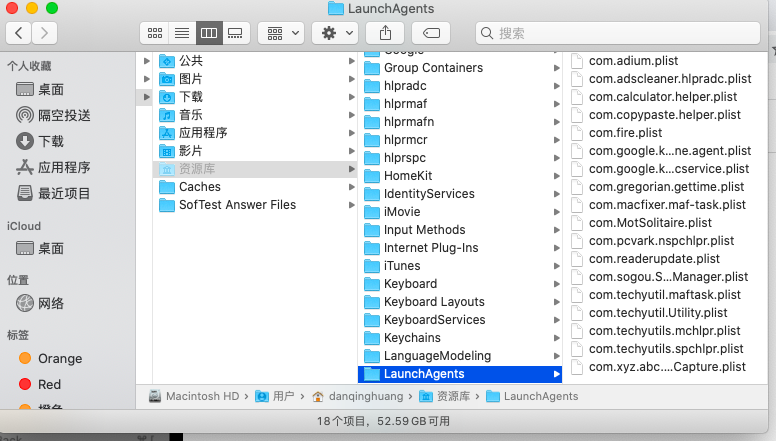Screen dimensions: 776x441
Task: Open 网络 in sidebar locations
Action: 40,303
